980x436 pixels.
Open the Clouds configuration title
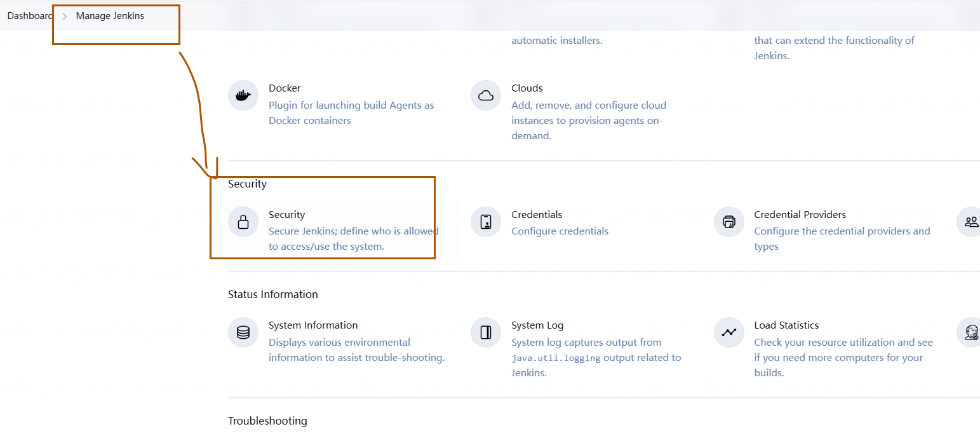(x=527, y=88)
